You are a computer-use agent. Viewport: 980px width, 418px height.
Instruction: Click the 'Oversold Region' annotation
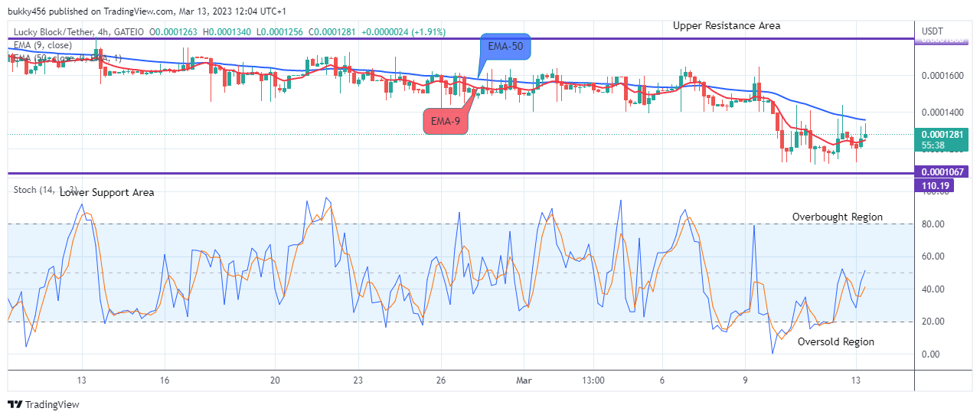click(835, 341)
